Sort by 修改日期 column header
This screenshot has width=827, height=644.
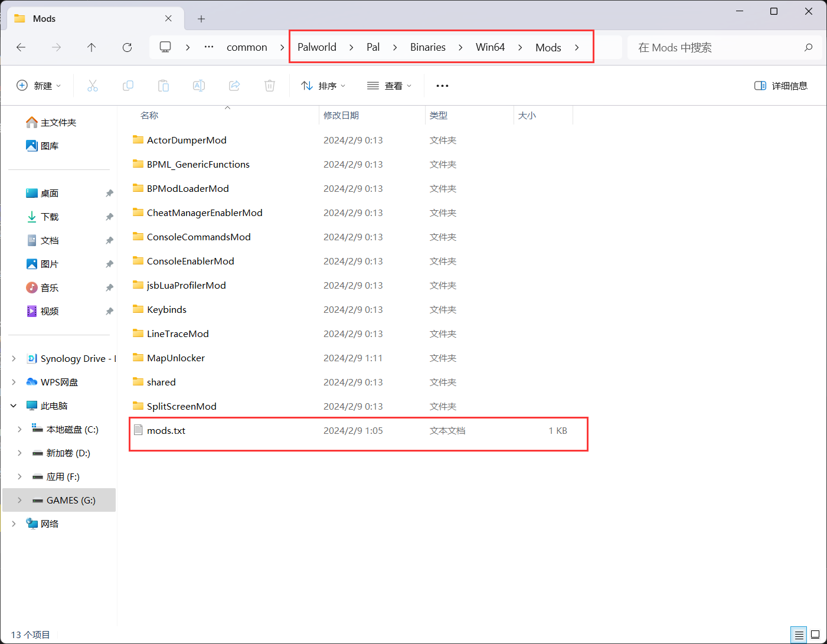coord(341,116)
